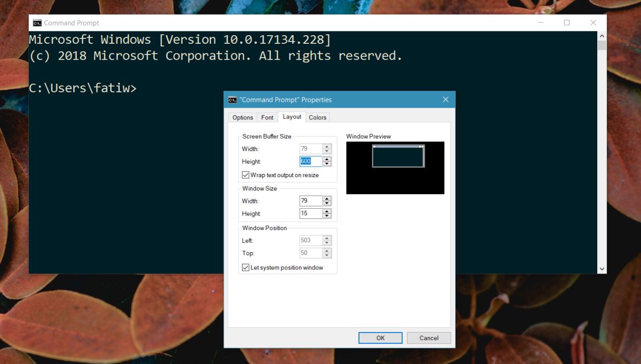Click the Command Prompt icon in the dialog title bar
The width and height of the screenshot is (641, 364).
(x=232, y=99)
